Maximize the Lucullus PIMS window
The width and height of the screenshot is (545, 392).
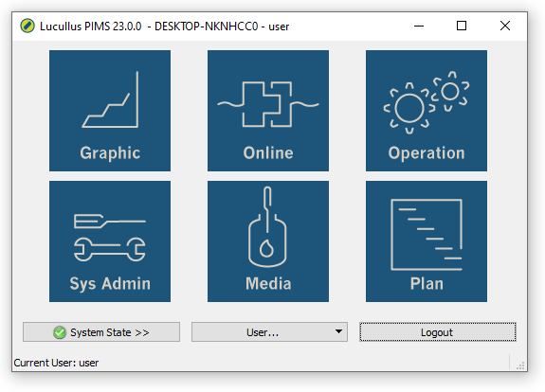462,27
